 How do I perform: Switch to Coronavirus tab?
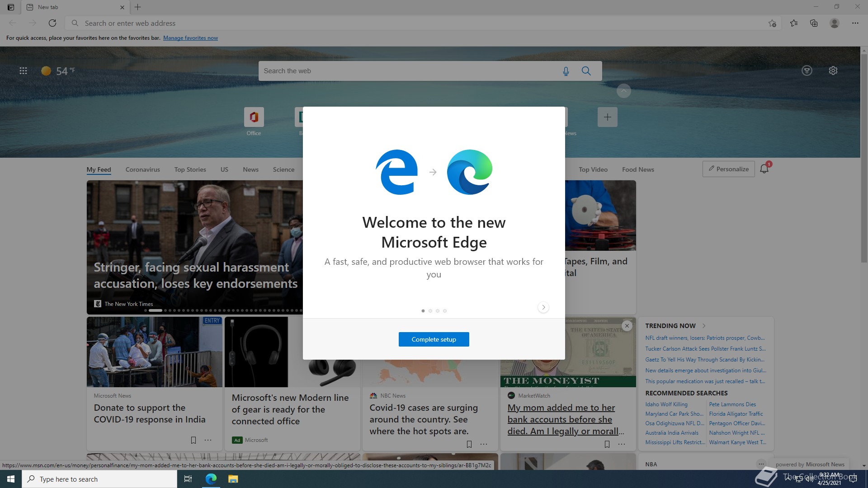tap(143, 169)
